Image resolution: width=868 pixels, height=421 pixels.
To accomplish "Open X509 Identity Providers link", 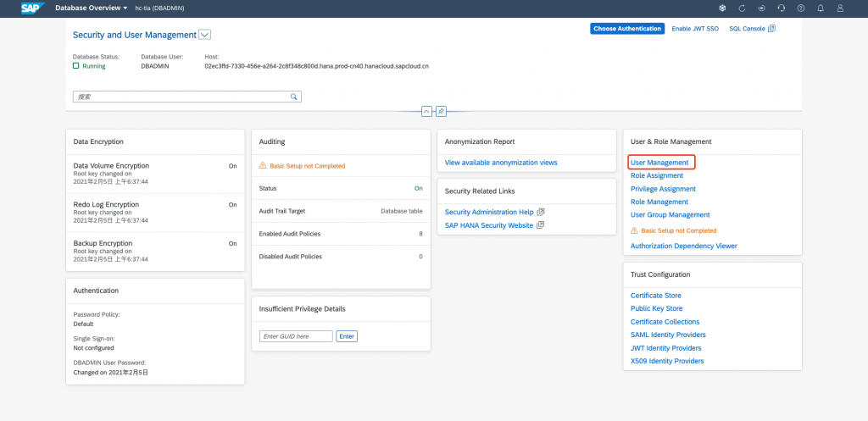I will pyautogui.click(x=667, y=361).
